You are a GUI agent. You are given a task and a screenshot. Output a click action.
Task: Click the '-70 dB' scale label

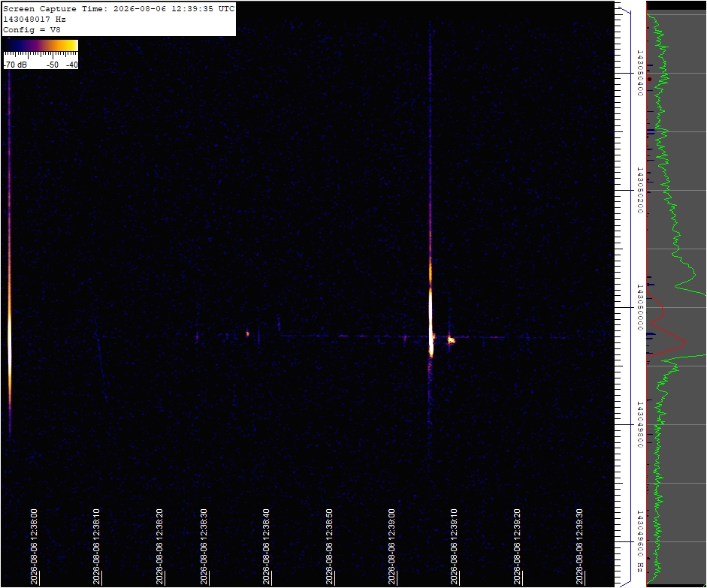coord(15,65)
